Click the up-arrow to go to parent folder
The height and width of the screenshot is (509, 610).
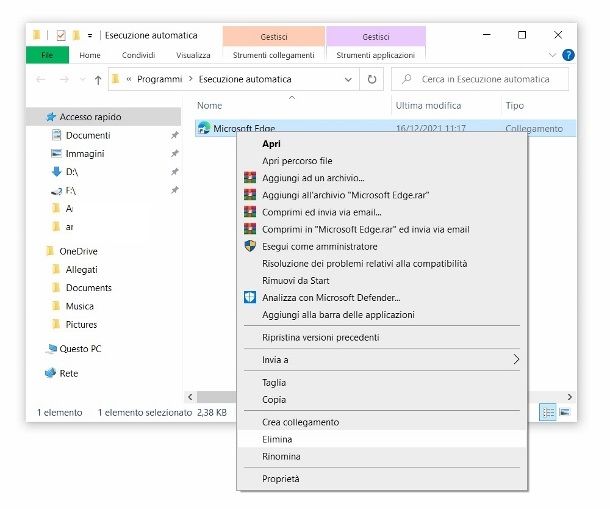[x=98, y=80]
